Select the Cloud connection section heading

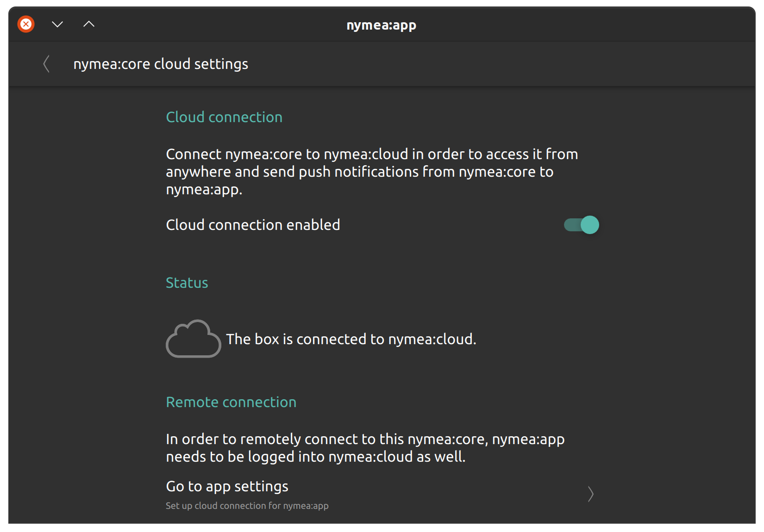[x=224, y=117]
